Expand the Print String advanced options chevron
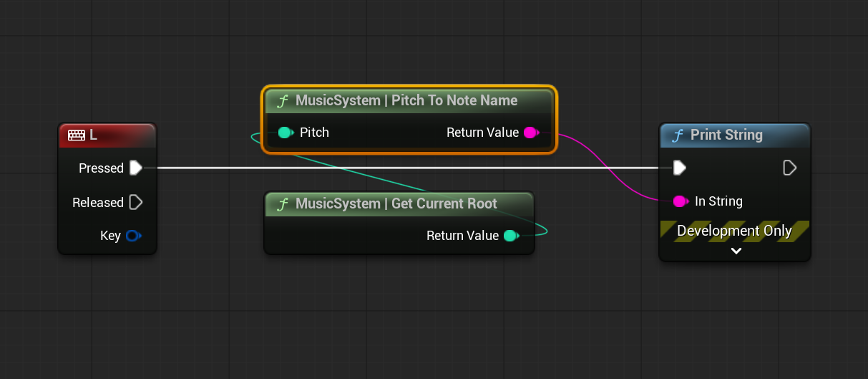 736,251
